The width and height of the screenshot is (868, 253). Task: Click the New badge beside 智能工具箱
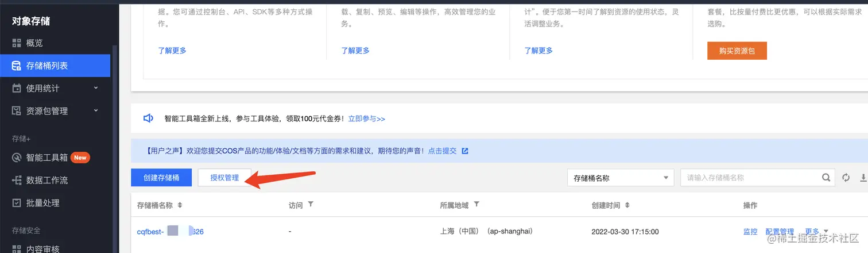tap(80, 158)
